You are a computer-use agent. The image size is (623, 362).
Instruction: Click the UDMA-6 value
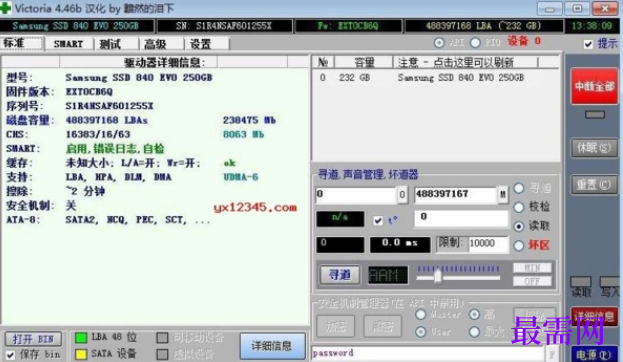tap(241, 177)
